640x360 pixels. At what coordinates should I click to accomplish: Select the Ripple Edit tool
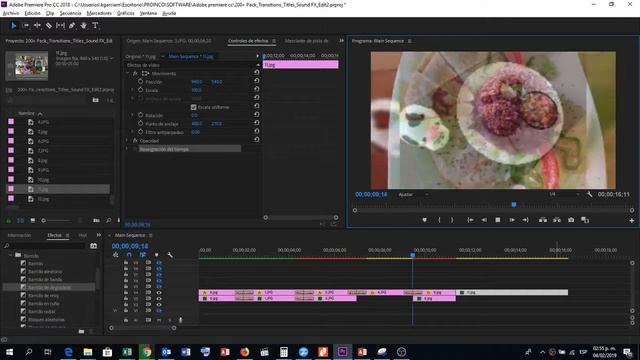click(37, 26)
